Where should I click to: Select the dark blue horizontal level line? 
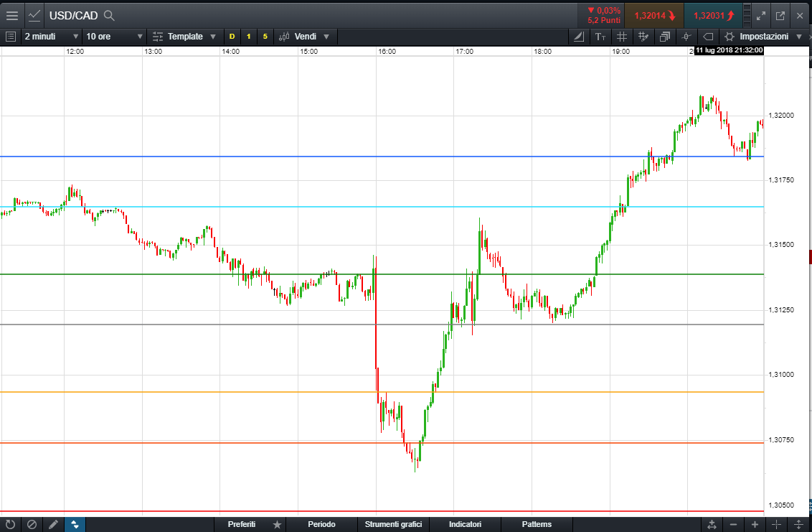[382, 156]
